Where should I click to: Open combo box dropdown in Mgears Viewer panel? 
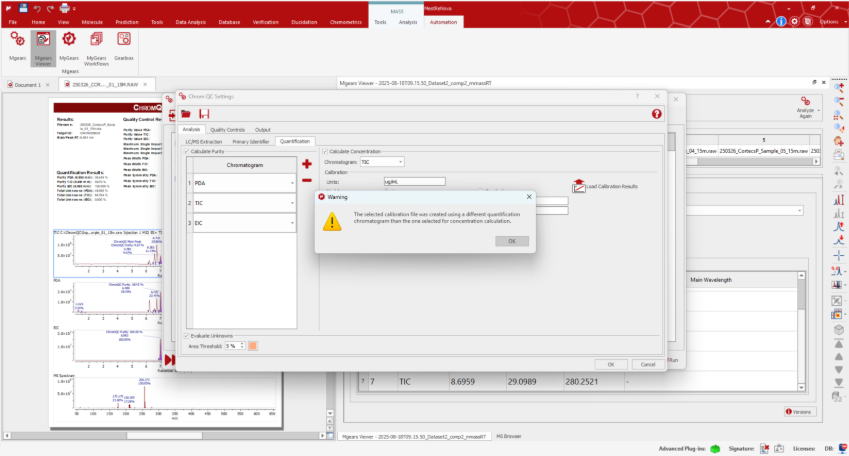click(x=799, y=211)
